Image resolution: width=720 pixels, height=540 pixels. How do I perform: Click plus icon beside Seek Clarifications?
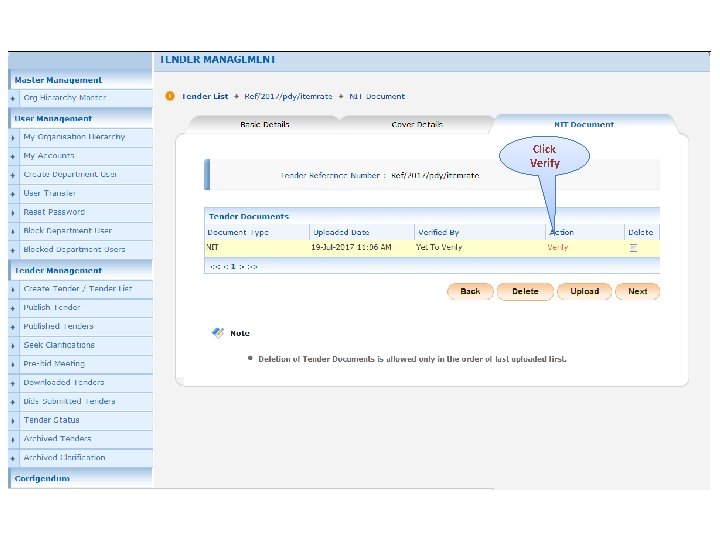13,346
